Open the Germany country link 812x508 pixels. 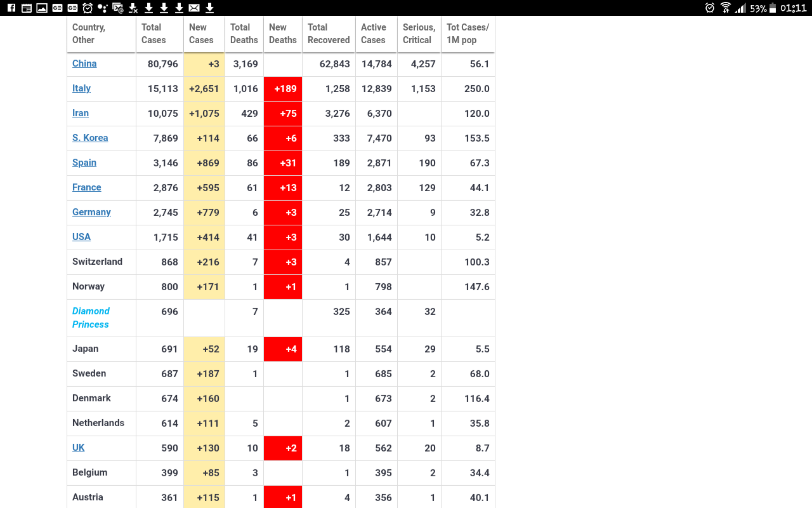click(91, 212)
